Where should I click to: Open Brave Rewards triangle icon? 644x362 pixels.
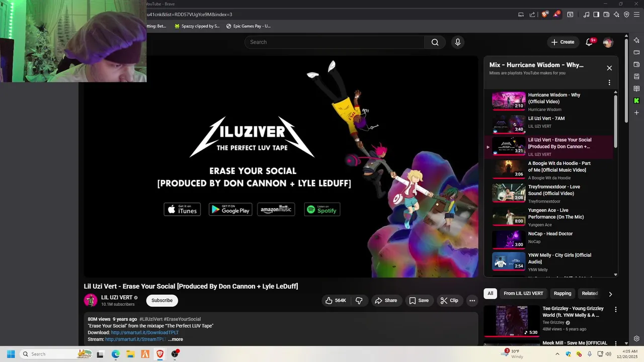tap(556, 15)
